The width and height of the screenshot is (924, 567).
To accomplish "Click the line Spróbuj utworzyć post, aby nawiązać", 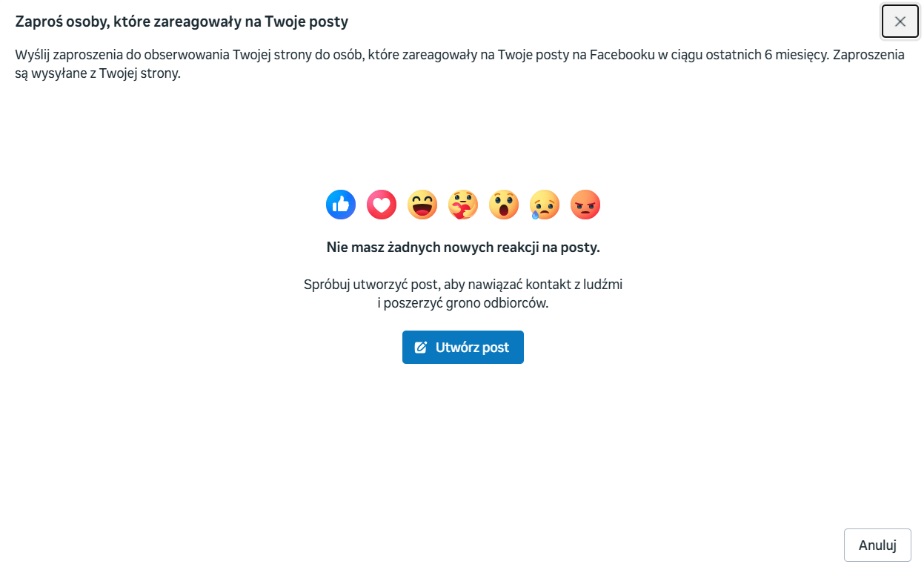I will click(x=463, y=284).
